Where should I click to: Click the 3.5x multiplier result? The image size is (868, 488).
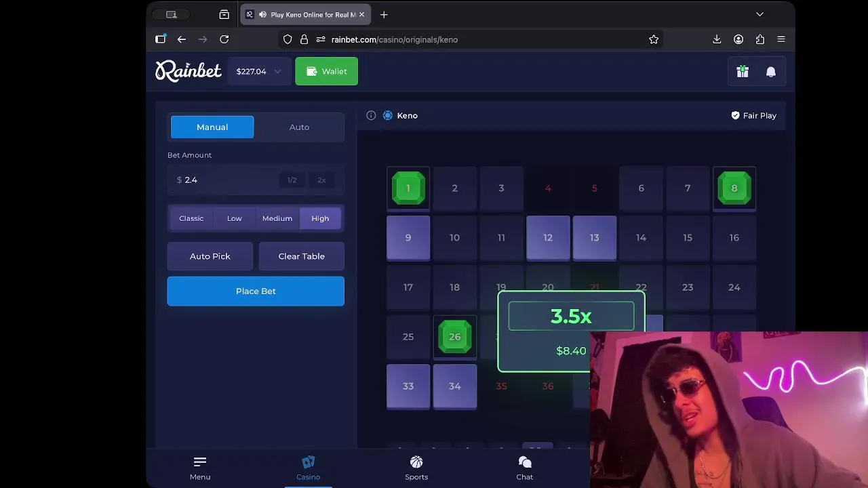[x=571, y=316]
